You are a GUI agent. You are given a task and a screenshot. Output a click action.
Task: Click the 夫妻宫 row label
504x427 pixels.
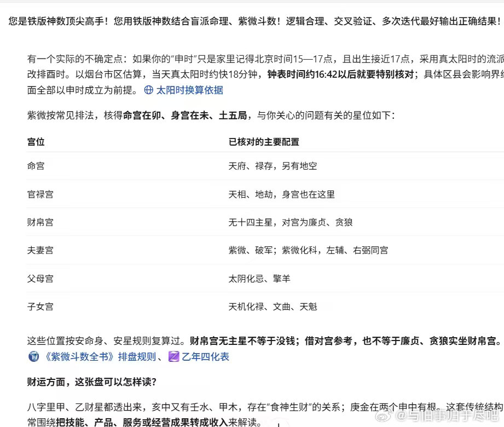40,250
